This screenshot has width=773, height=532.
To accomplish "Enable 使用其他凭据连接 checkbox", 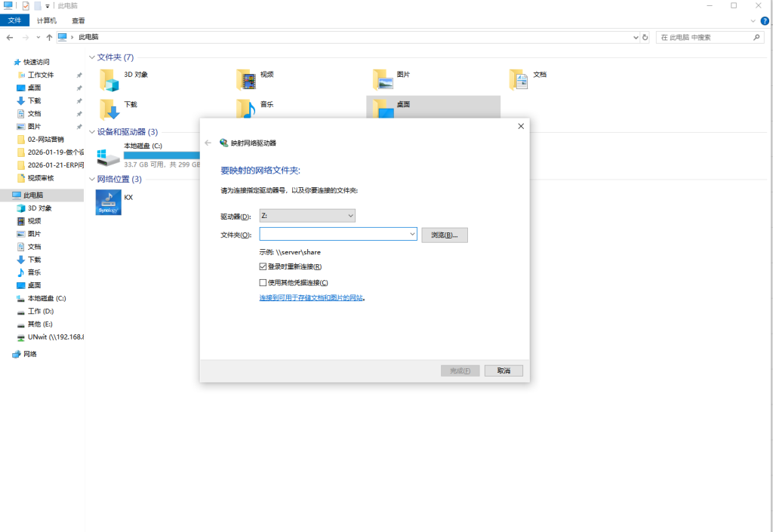I will 263,282.
